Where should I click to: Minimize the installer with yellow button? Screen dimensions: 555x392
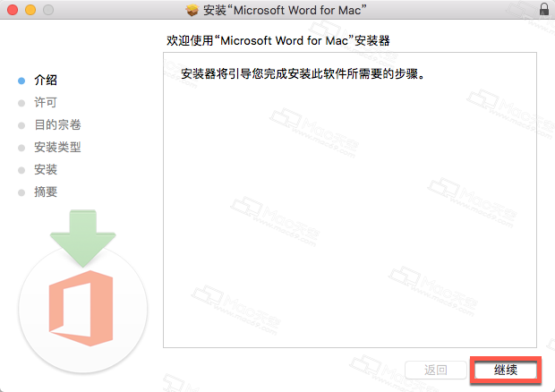(x=30, y=10)
